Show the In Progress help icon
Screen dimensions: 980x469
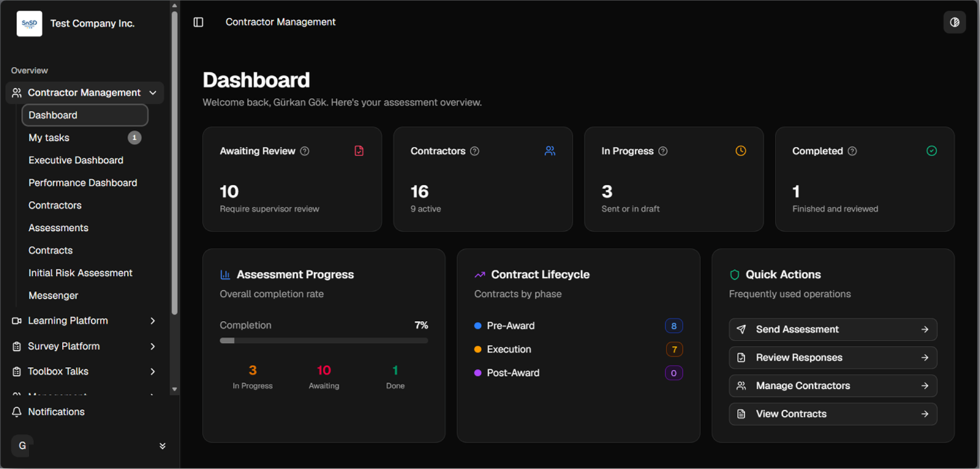(x=663, y=151)
